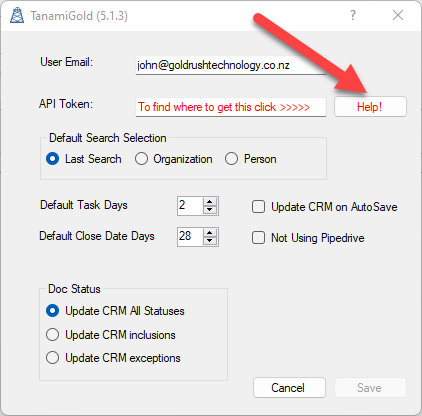Increase Default Close Date Days value

pos(210,233)
